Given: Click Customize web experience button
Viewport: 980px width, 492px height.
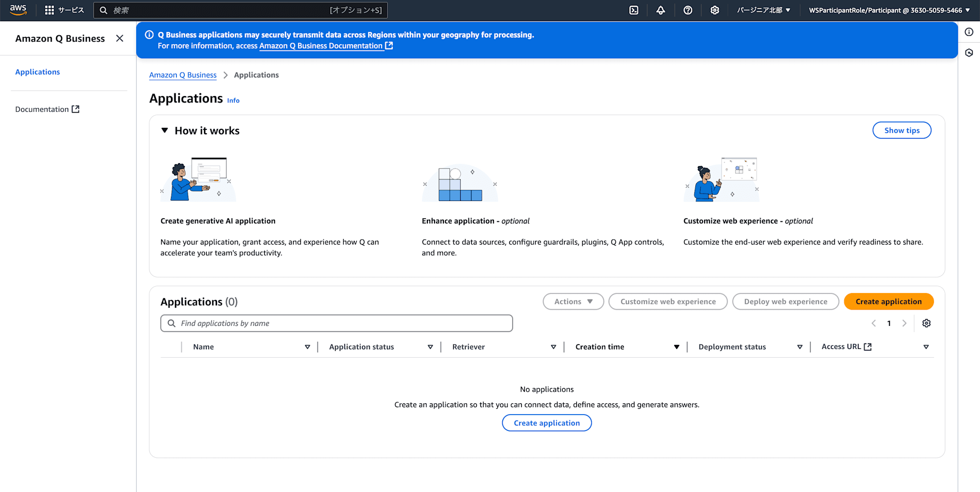Looking at the screenshot, I should point(668,301).
